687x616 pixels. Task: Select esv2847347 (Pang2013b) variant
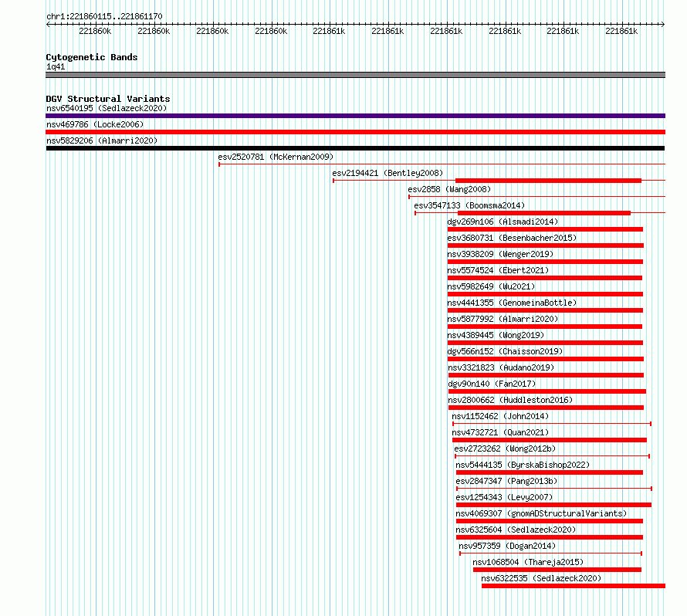(x=506, y=481)
